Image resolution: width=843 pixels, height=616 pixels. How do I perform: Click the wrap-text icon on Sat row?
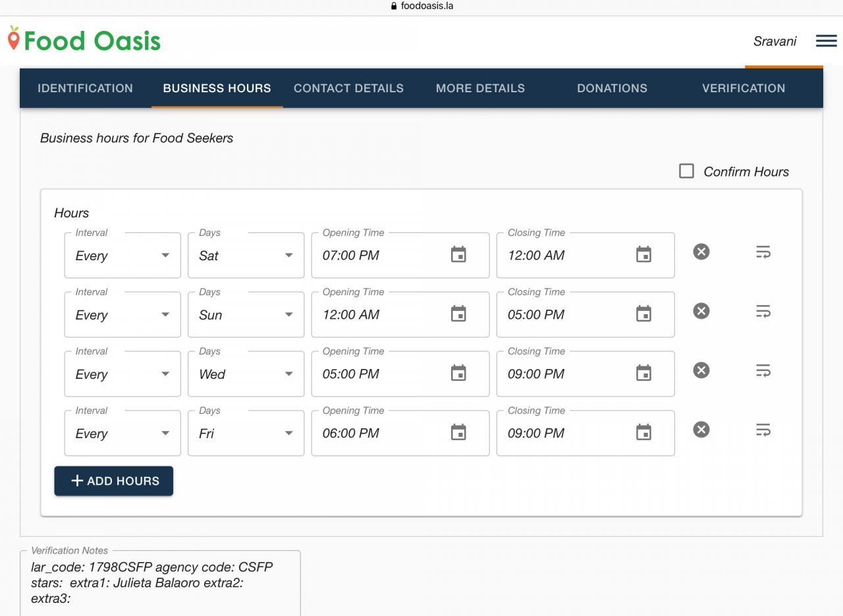pyautogui.click(x=763, y=252)
